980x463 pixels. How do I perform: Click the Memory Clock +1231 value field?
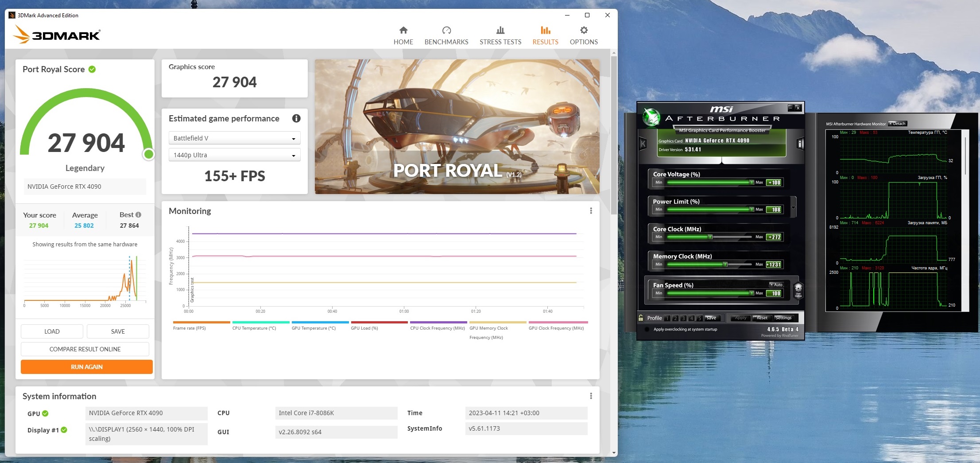click(775, 265)
